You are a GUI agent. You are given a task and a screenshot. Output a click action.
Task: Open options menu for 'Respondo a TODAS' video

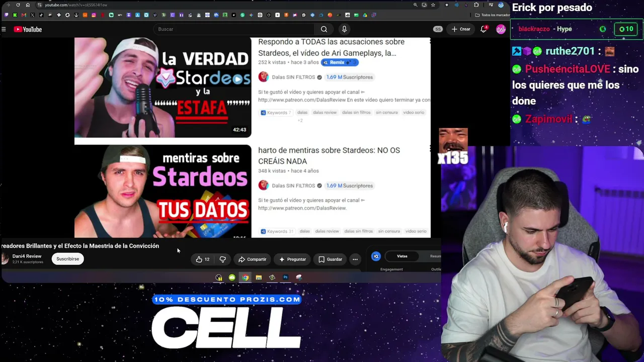pos(430,41)
